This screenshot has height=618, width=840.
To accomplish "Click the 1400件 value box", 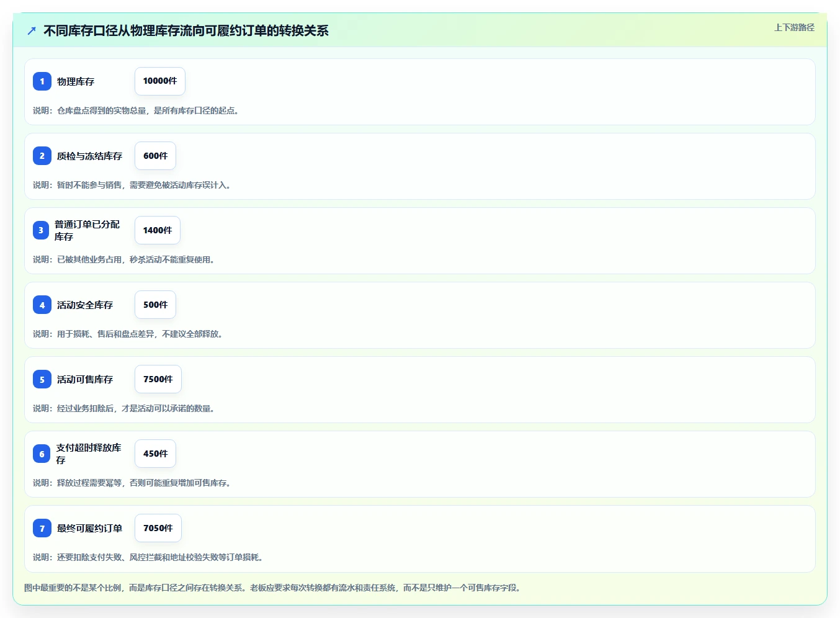I will (158, 230).
